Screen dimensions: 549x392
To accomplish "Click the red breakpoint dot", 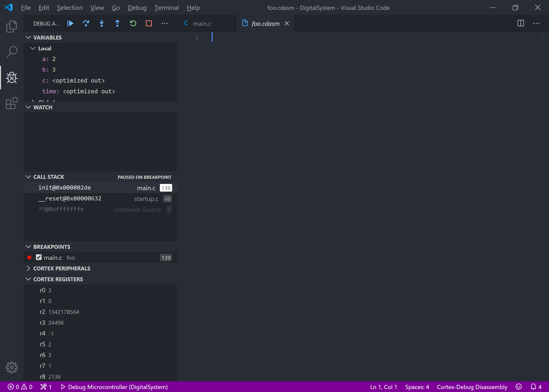I will click(29, 257).
